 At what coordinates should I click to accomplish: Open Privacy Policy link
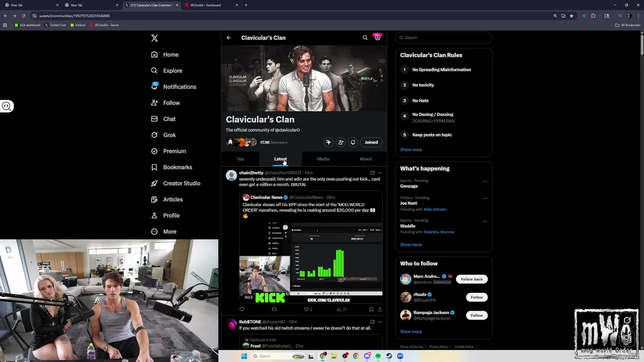pyautogui.click(x=439, y=347)
